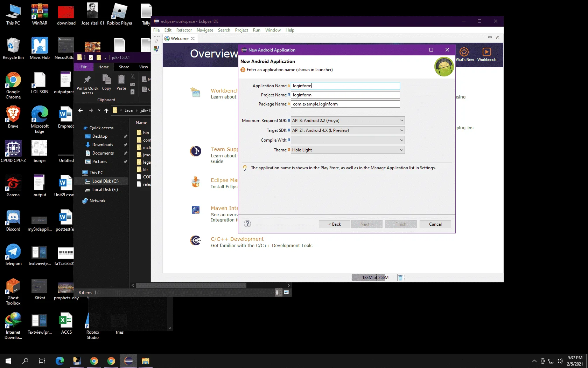The height and width of the screenshot is (368, 588).
Task: Open the Target SDK dropdown
Action: (x=348, y=130)
